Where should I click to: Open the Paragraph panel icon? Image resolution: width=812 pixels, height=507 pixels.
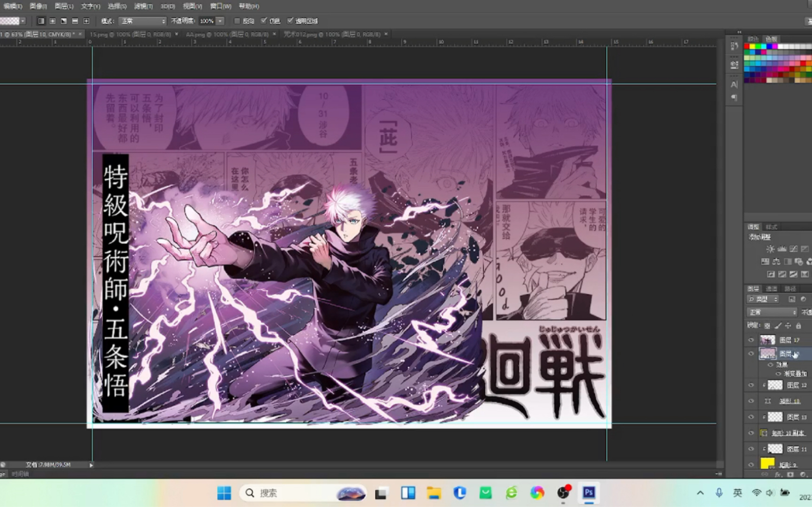[734, 97]
